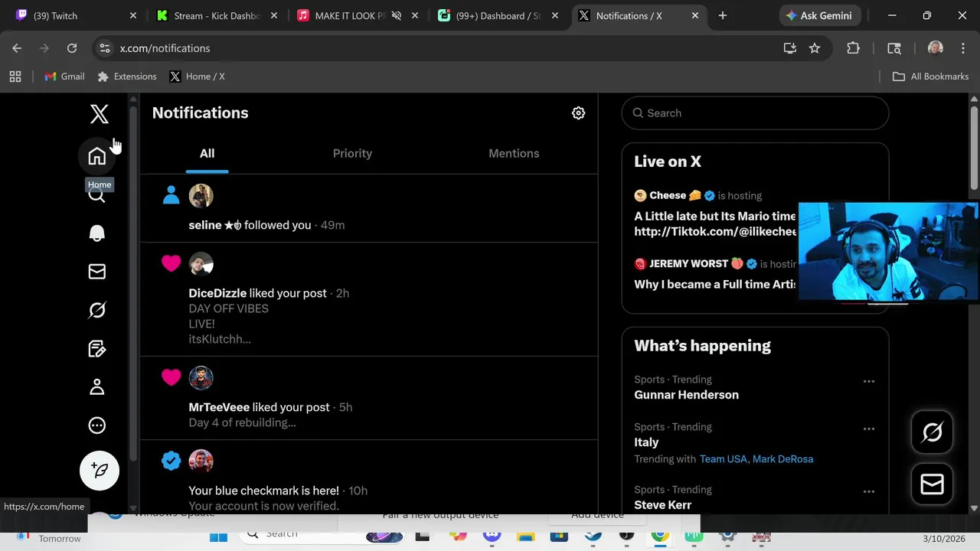This screenshot has width=980, height=551.
Task: Click MrTeeVeee's avatar in like notification
Action: coord(201,378)
